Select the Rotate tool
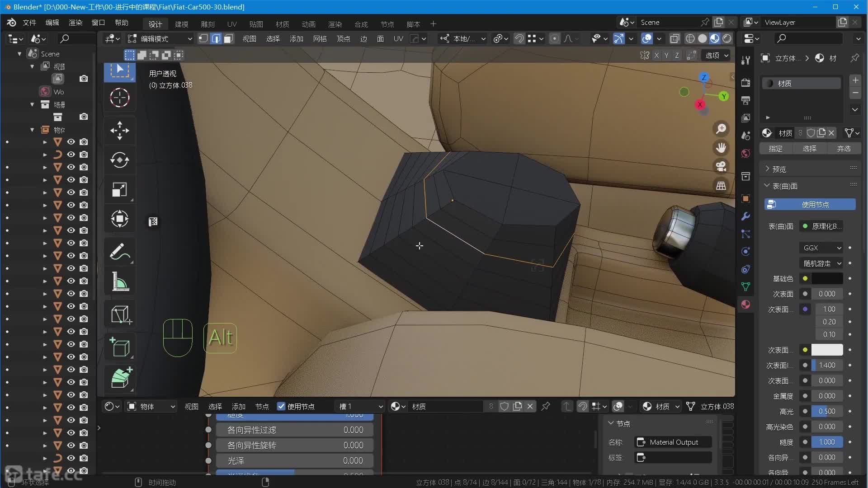Viewport: 868px width, 488px height. (119, 160)
